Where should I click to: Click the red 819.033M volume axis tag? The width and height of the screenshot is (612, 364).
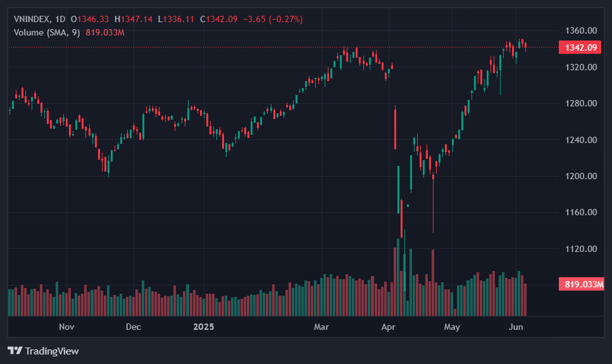[582, 284]
